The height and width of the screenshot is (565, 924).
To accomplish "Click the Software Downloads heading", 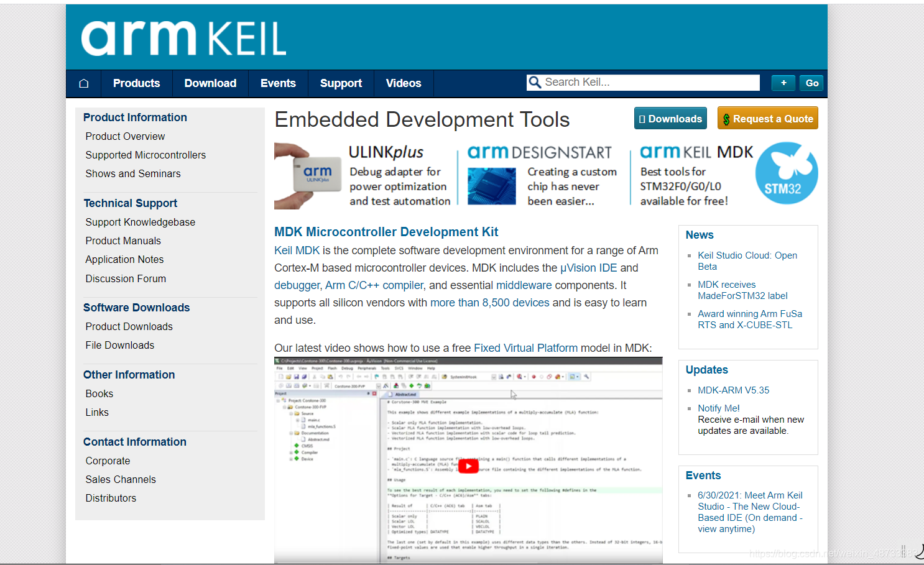I will pos(137,308).
